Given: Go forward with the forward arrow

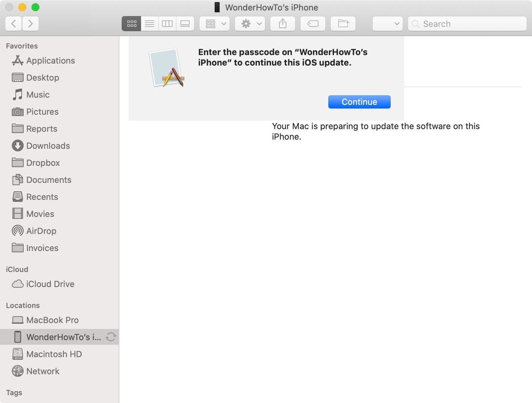Looking at the screenshot, I should tap(31, 24).
